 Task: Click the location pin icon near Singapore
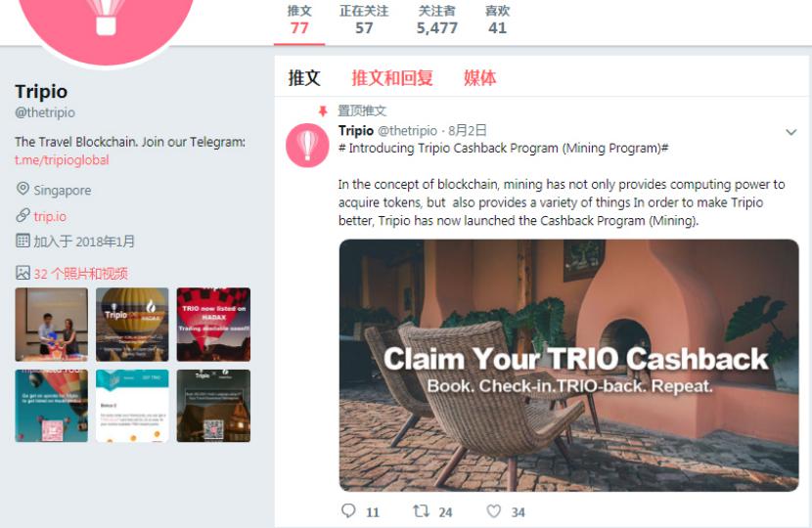23,189
